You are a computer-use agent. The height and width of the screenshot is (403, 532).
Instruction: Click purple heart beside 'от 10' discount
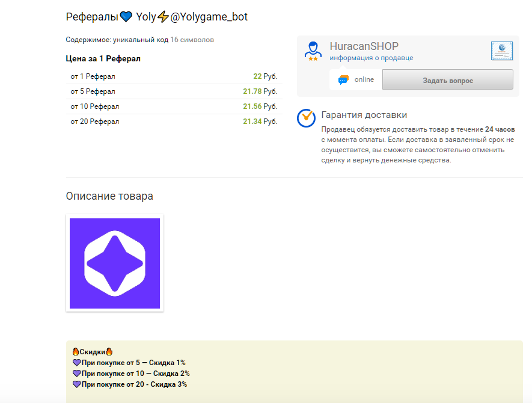click(77, 374)
